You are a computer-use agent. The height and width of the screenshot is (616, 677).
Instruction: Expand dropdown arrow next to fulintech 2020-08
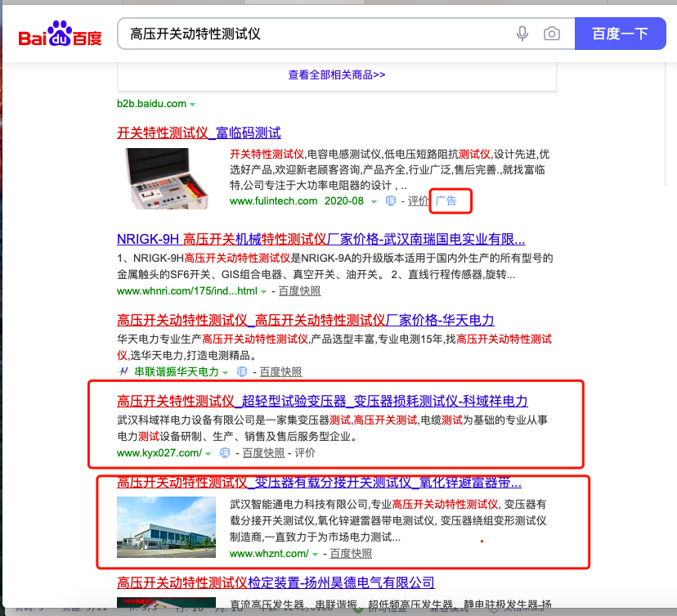coord(374,202)
